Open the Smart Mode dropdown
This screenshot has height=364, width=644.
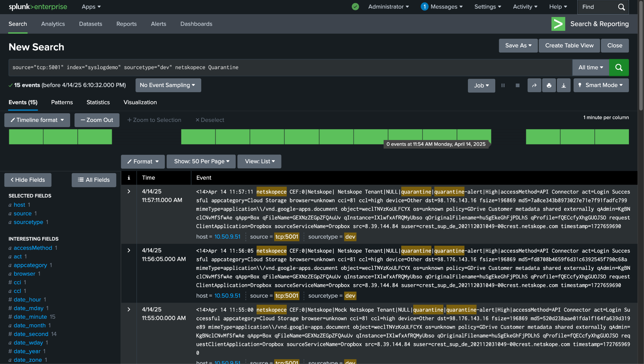601,85
